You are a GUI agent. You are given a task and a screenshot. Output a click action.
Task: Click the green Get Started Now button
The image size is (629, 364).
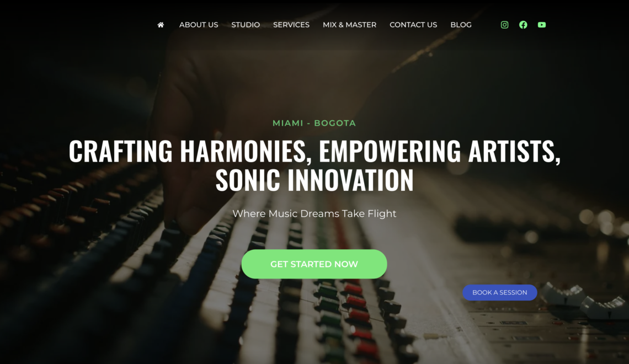coord(314,264)
